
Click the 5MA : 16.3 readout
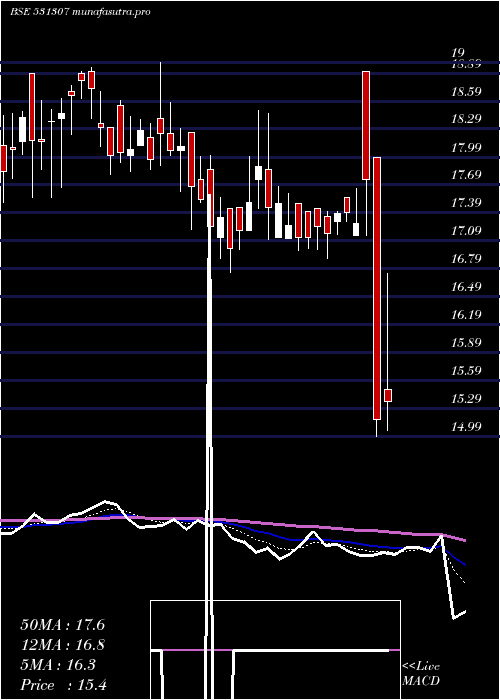click(58, 665)
